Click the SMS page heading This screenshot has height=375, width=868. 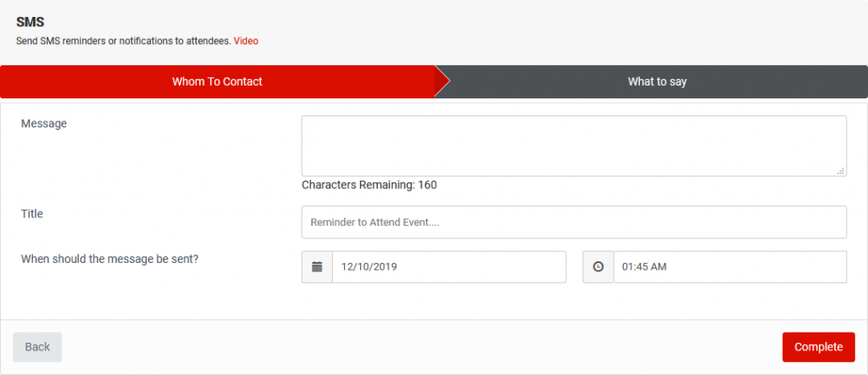pos(30,22)
